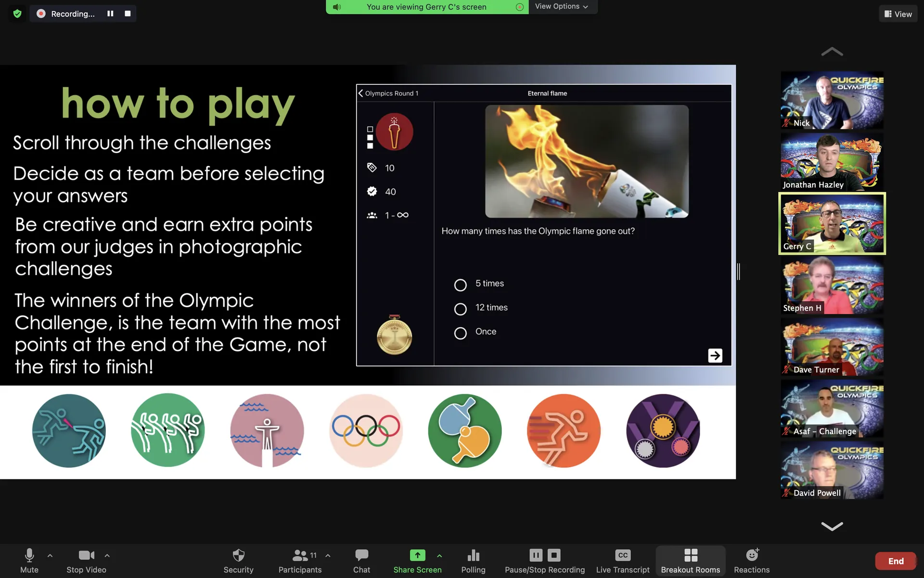The width and height of the screenshot is (924, 578).
Task: Enable Live Transcript CC
Action: click(x=623, y=561)
